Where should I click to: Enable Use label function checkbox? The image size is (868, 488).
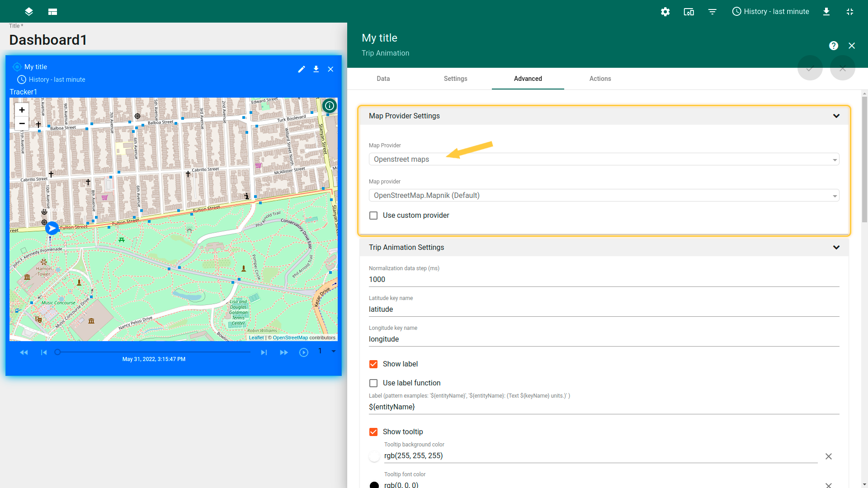(x=373, y=383)
